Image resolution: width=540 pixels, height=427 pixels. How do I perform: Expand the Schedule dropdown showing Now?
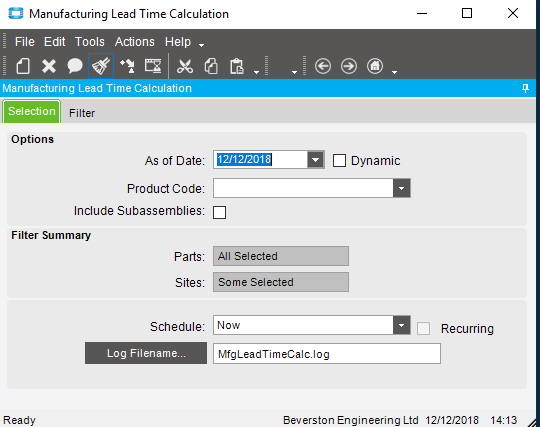[x=402, y=325]
